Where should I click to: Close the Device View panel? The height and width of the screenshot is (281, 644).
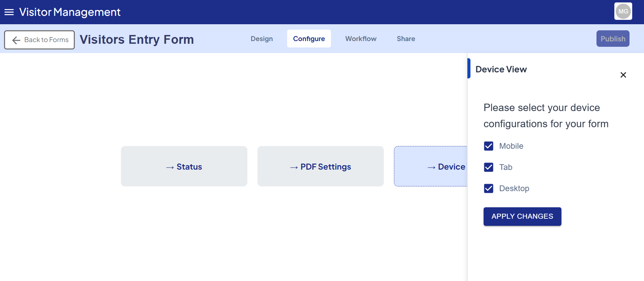623,75
